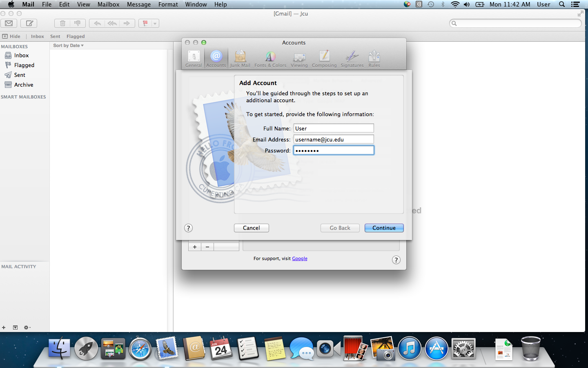Screen dimensions: 588x368
Task: Open System Preferences in the dock
Action: point(463,349)
